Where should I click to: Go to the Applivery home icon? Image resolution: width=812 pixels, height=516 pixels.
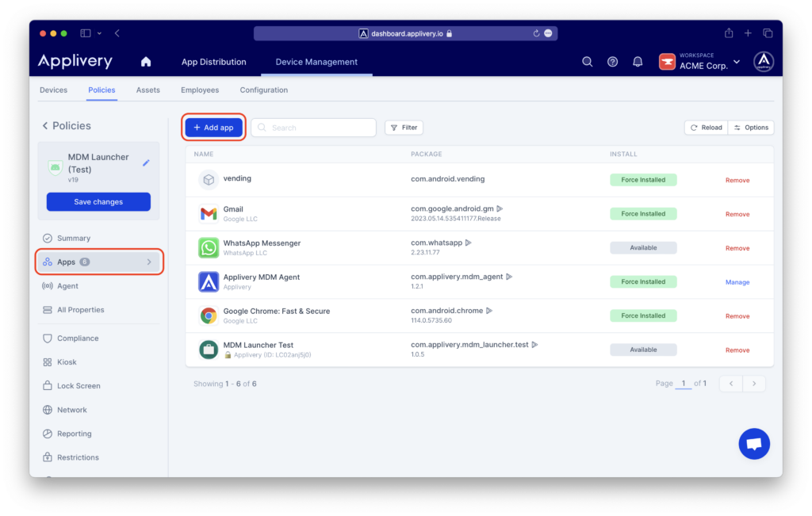pos(146,62)
